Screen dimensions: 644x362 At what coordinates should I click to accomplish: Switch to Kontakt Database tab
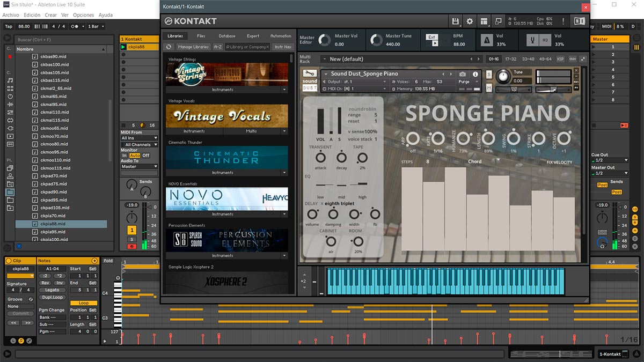click(227, 36)
